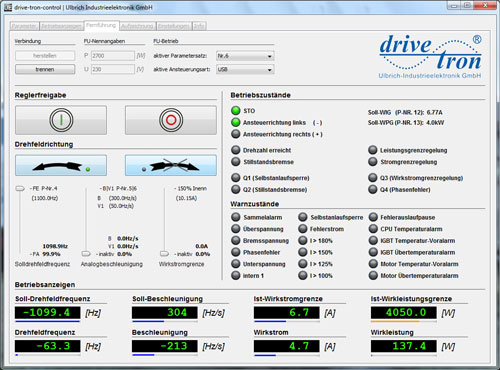The width and height of the screenshot is (500, 370).
Task: Click the Beschleunigung display -213
Action: tap(165, 346)
